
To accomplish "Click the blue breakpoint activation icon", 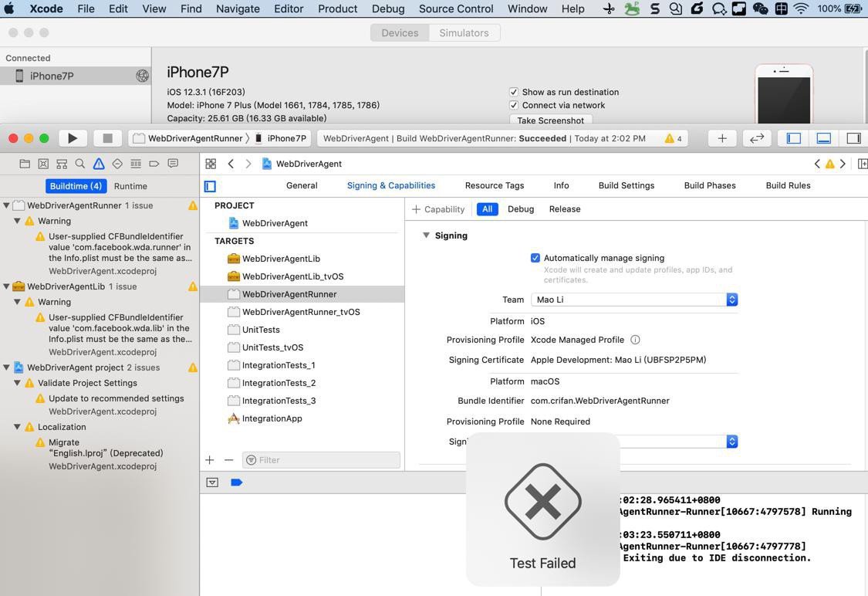I will (236, 483).
